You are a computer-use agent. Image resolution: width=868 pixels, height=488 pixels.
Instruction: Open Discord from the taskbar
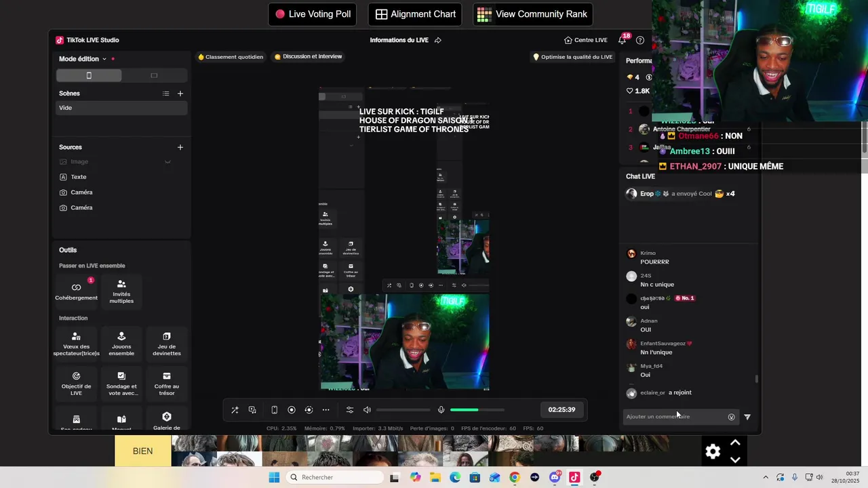coord(555,478)
